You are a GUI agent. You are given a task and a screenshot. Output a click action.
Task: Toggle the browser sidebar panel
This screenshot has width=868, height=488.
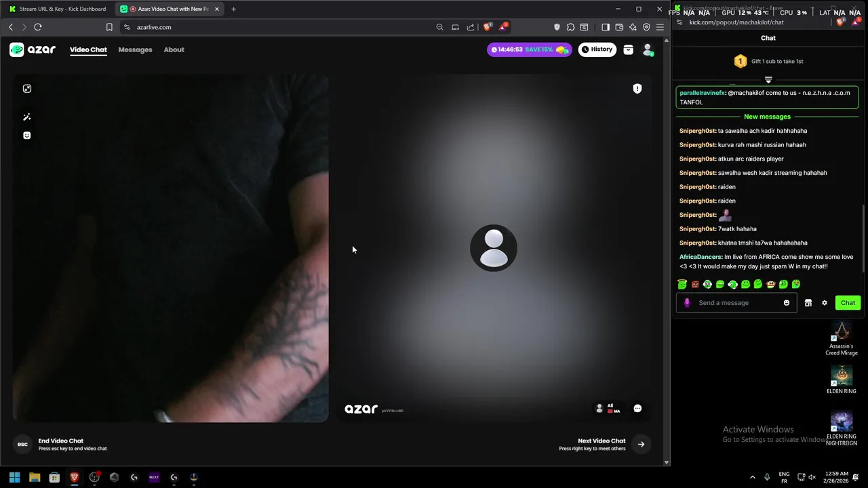point(606,27)
